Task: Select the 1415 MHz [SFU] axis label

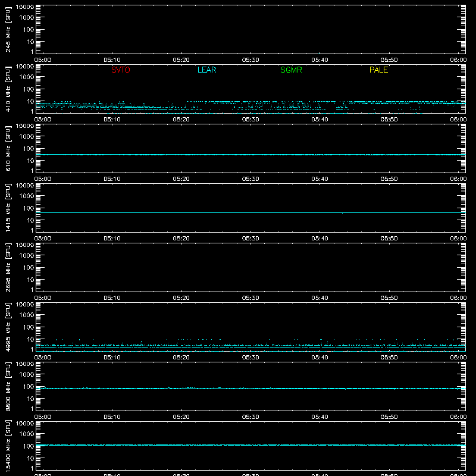Action: (x=8, y=208)
